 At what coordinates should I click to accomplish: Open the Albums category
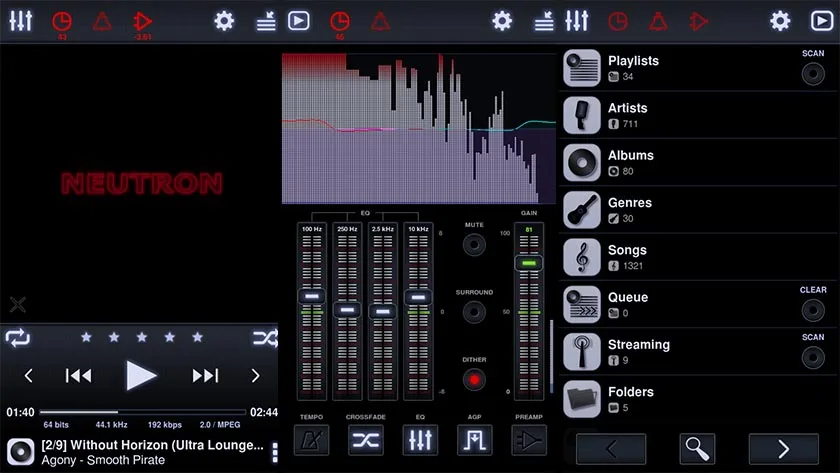[698, 162]
